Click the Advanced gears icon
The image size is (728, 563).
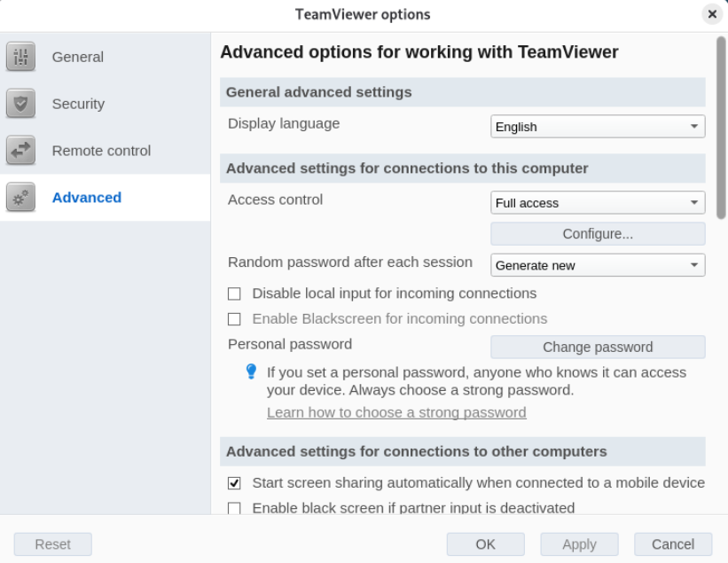(20, 198)
